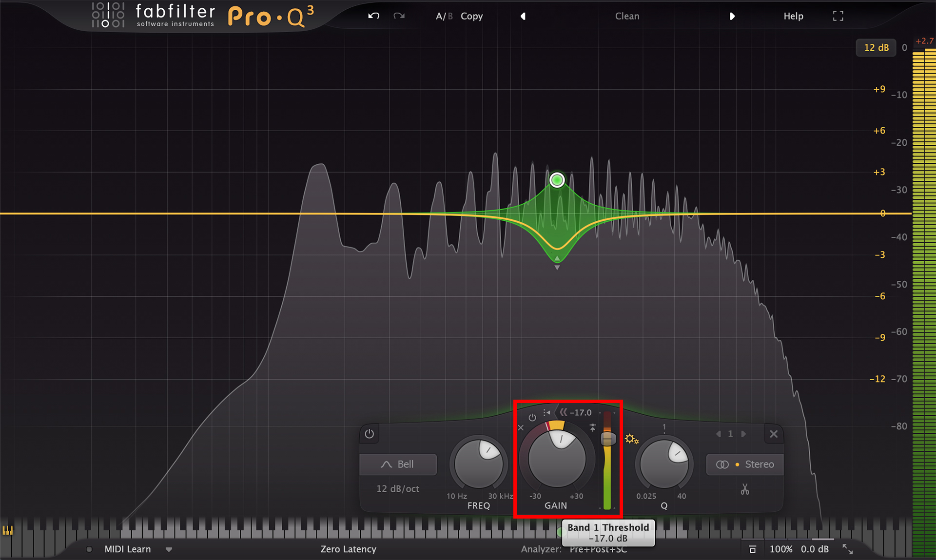This screenshot has width=936, height=560.
Task: Enter full screen mode
Action: pyautogui.click(x=838, y=16)
